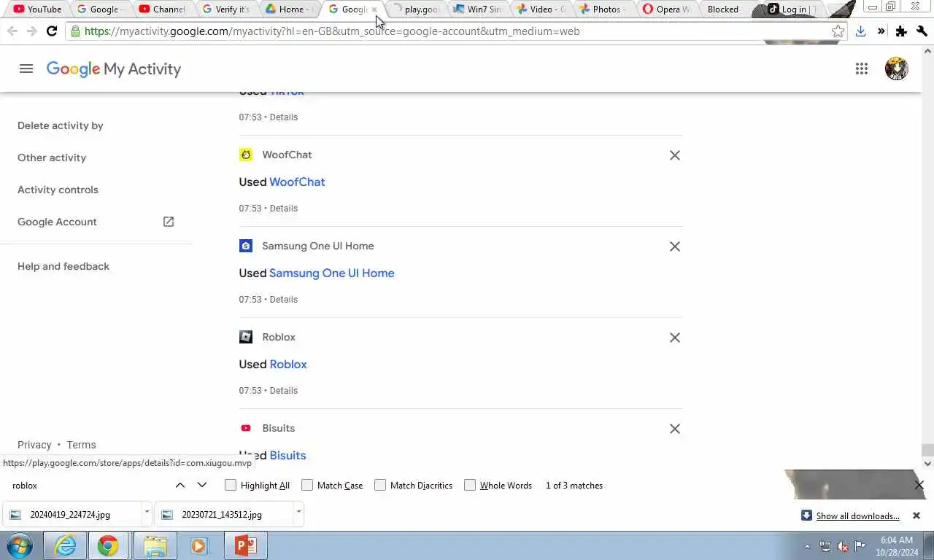Close the downloads bar

(x=916, y=516)
